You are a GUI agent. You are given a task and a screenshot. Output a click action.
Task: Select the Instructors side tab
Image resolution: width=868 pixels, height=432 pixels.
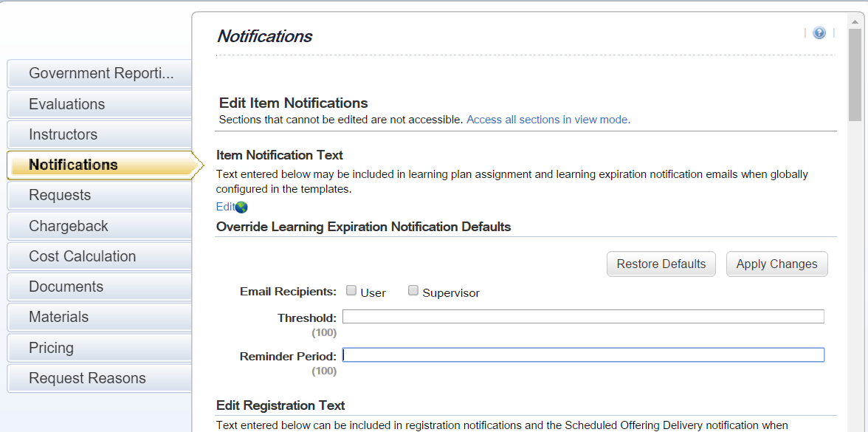[x=100, y=134]
